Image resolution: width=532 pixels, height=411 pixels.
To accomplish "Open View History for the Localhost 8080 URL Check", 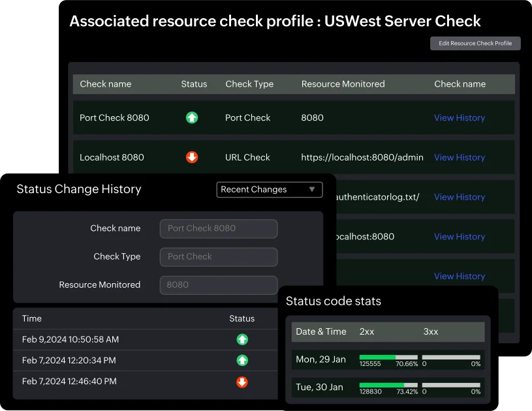I will click(459, 157).
